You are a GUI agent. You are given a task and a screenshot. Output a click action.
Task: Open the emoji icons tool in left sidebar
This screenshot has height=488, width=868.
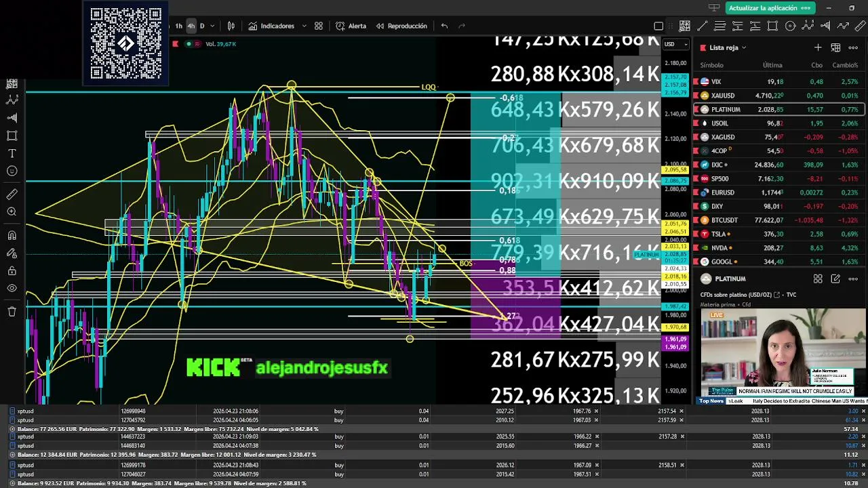point(12,171)
